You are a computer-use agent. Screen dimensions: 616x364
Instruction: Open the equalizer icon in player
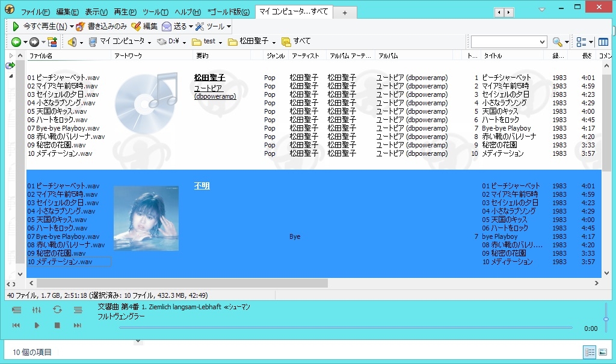[37, 310]
